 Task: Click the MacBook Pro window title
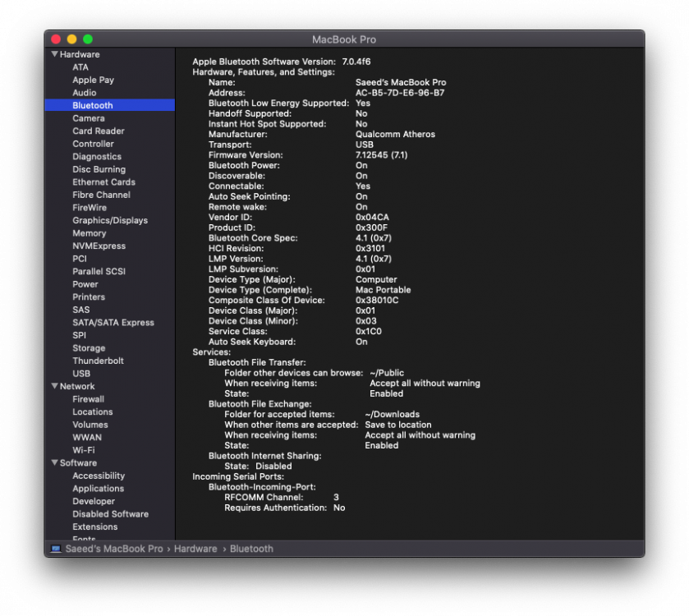click(344, 39)
